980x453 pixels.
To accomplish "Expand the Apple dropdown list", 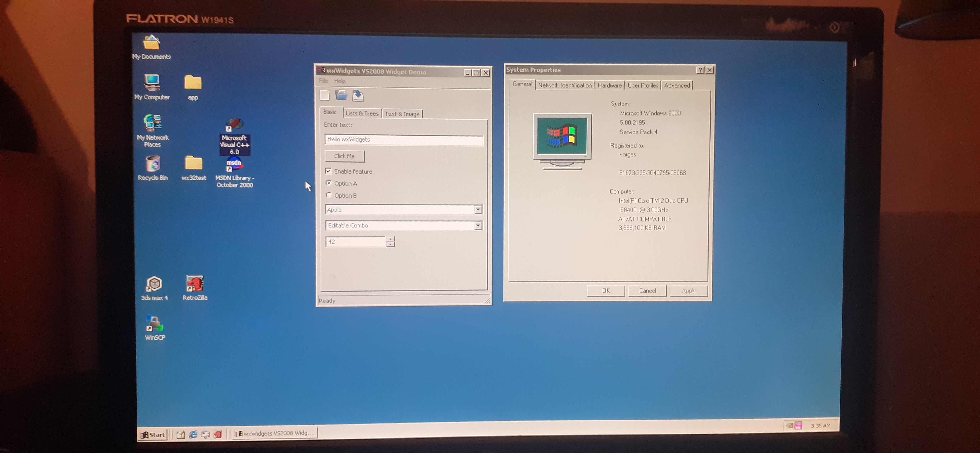I will pos(478,210).
